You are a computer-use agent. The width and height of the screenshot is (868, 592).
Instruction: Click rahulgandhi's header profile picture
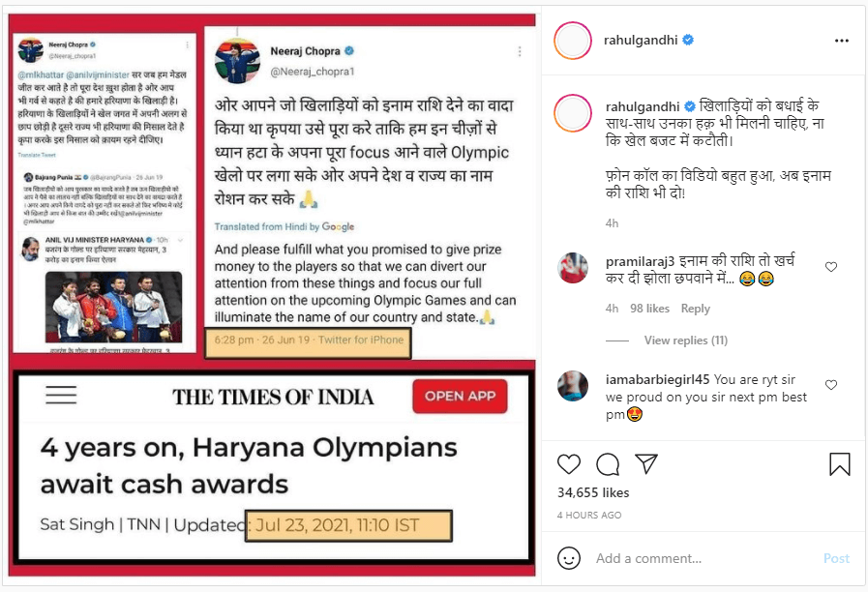573,41
